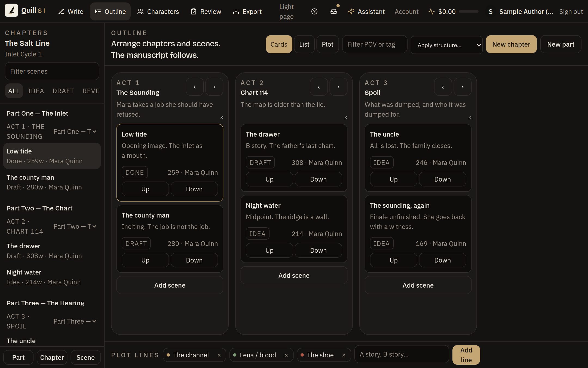Create a New chapter
Viewport: 588px width, 368px height.
pos(511,44)
